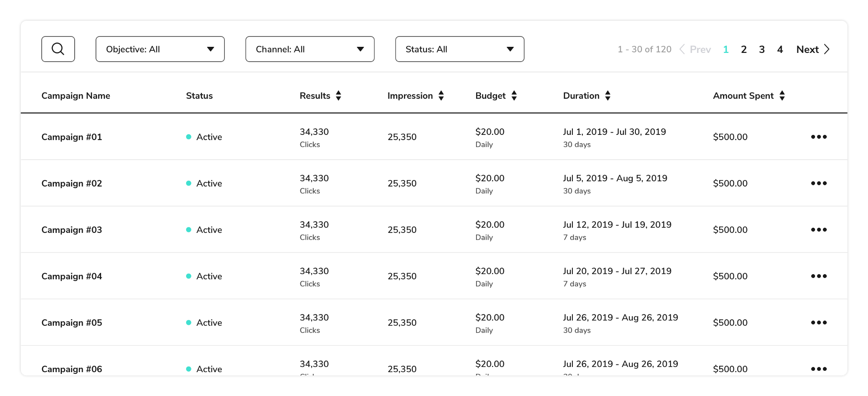
Task: Expand the Status: All filter
Action: [x=460, y=49]
